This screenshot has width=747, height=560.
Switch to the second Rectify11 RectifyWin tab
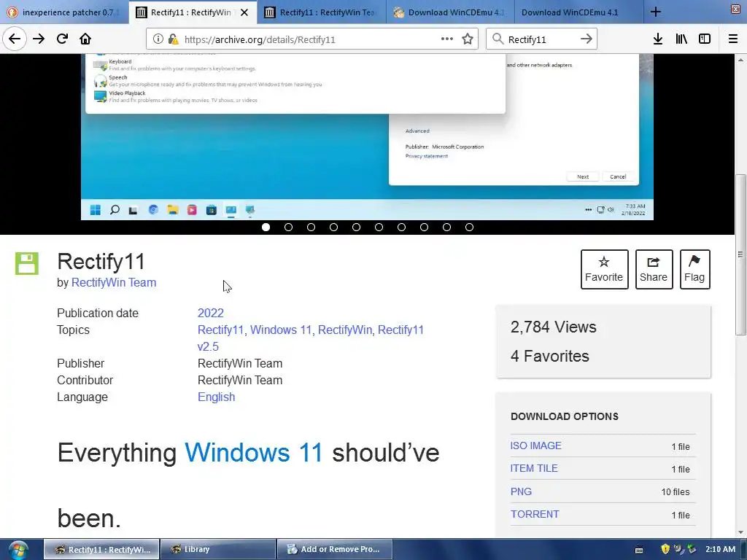321,12
